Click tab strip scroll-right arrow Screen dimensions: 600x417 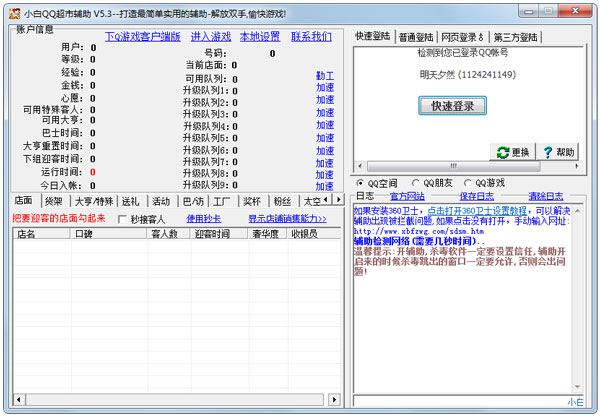point(338,200)
